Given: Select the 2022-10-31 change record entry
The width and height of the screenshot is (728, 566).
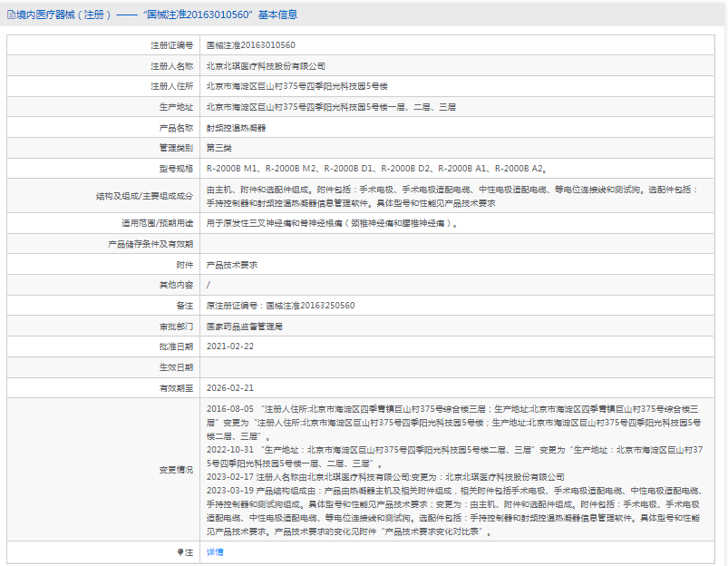Looking at the screenshot, I should coord(454,457).
